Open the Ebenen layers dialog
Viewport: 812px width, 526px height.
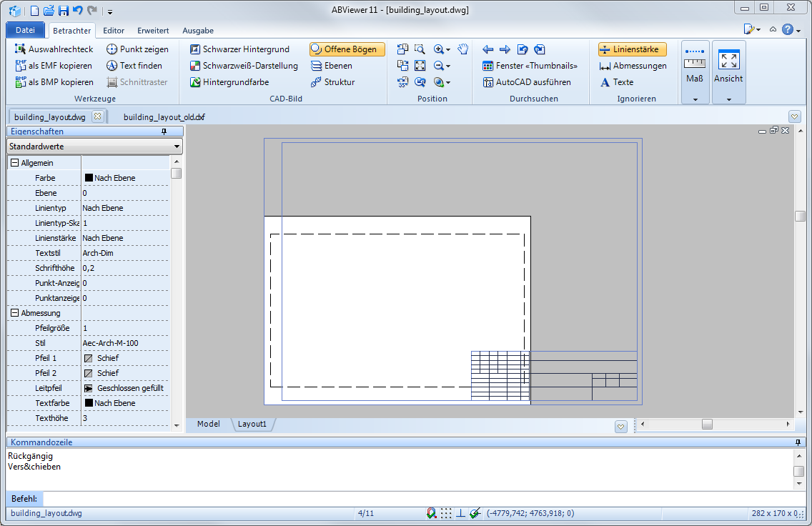tap(332, 66)
